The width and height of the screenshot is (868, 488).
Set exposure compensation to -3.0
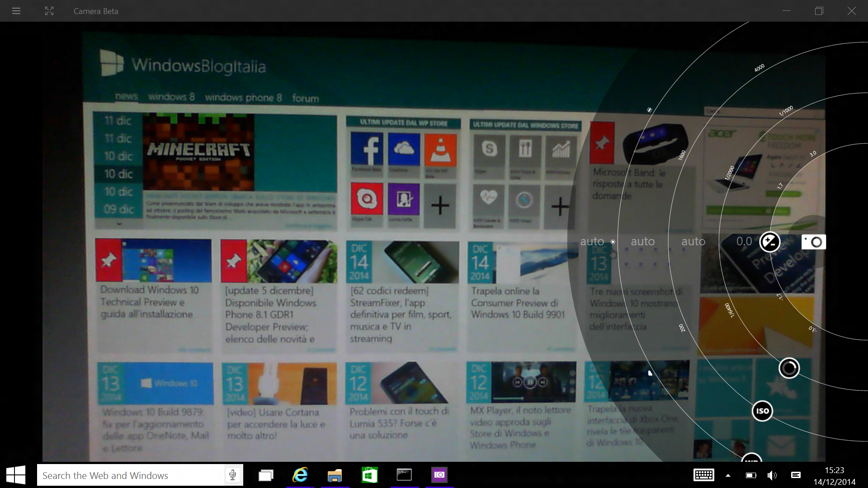[x=813, y=329]
